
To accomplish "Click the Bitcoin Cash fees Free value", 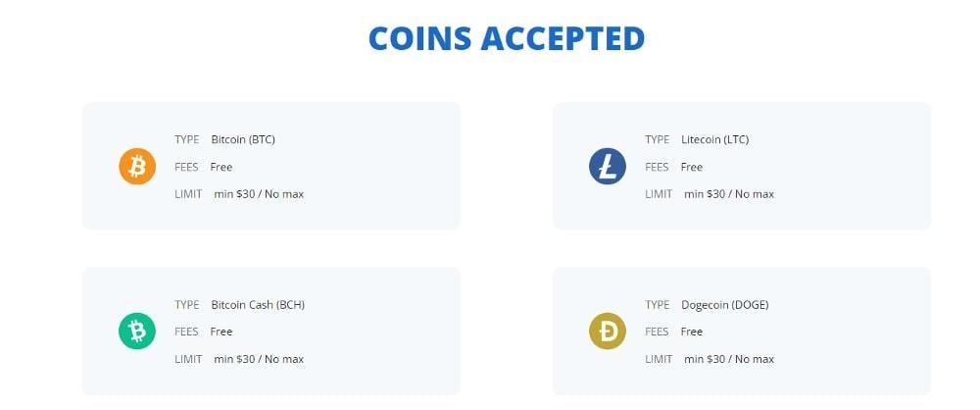I will tap(221, 332).
